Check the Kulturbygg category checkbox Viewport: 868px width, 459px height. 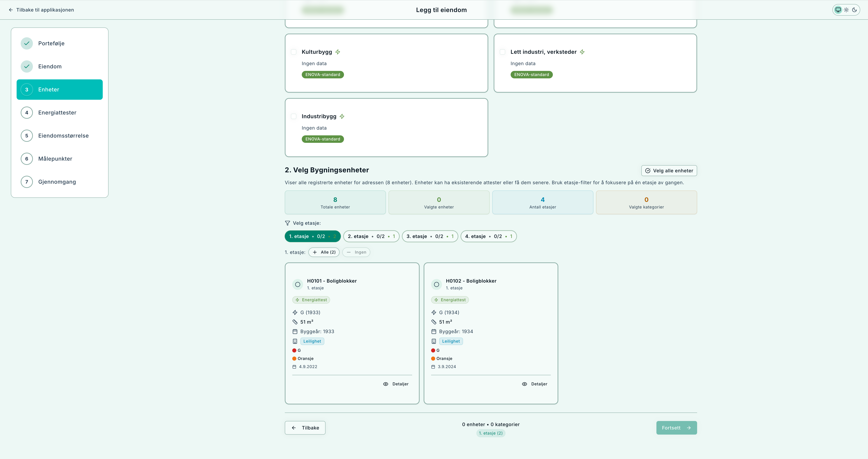point(294,52)
